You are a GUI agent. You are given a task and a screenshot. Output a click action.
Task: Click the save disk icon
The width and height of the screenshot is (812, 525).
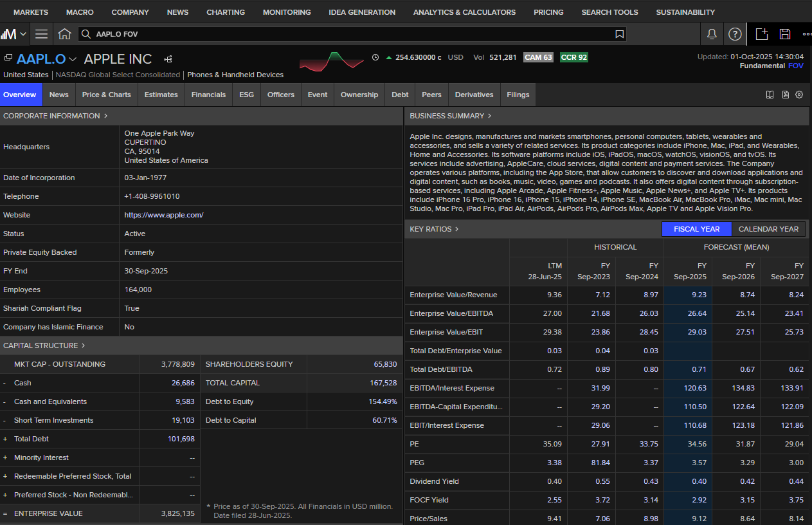coord(784,34)
